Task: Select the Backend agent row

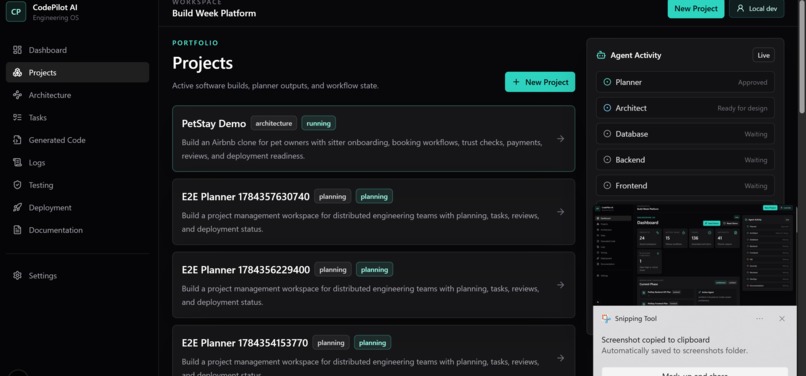Action: [685, 159]
